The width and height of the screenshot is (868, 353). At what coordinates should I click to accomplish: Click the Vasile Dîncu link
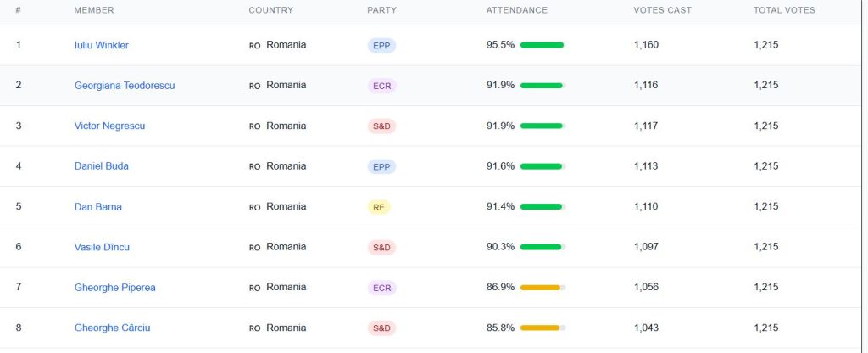102,247
